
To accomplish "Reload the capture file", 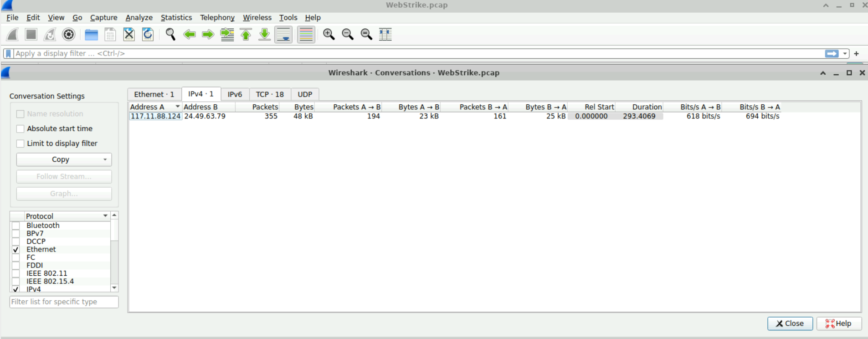I will click(148, 35).
